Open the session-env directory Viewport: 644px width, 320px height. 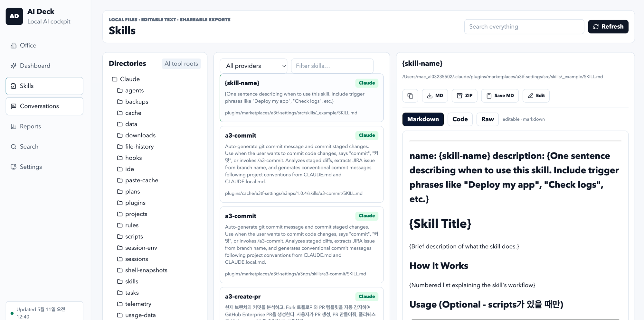point(141,248)
